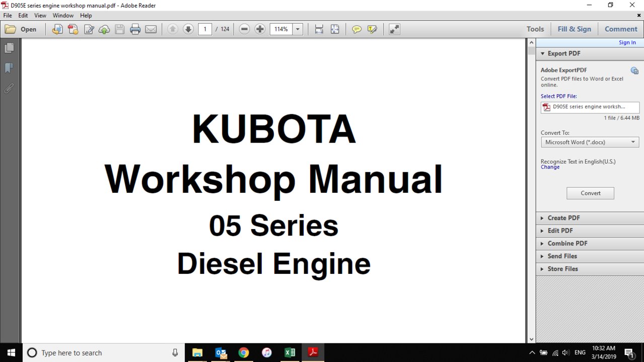Screen dimensions: 644x362
Task: Print the document using the printer icon
Action: (135, 29)
